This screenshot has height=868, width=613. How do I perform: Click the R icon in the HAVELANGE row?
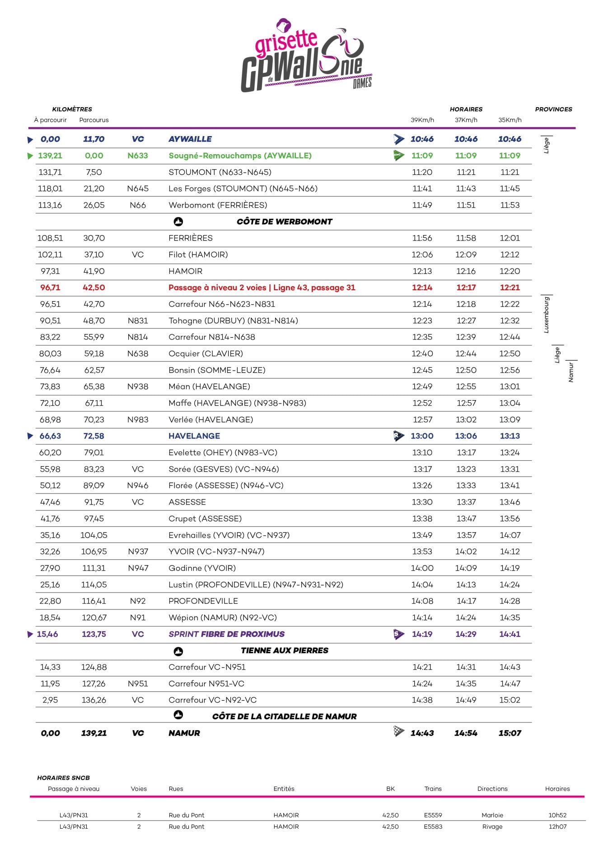pos(399,436)
